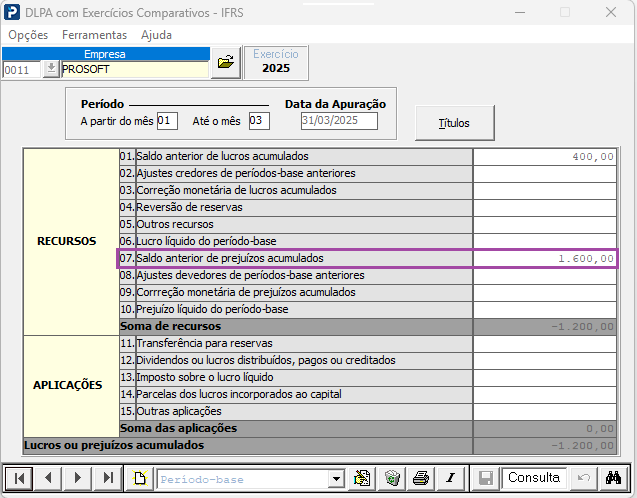Save using the floppy disk icon
Viewport: 637px width, 498px height.
coord(486,478)
